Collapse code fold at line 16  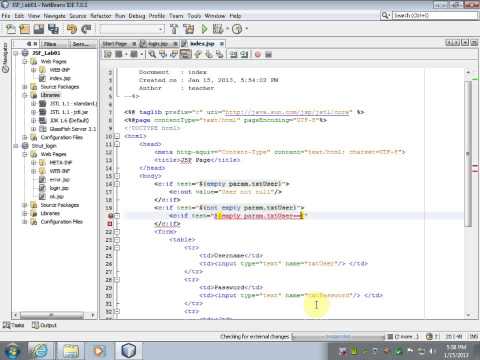pyautogui.click(x=117, y=184)
